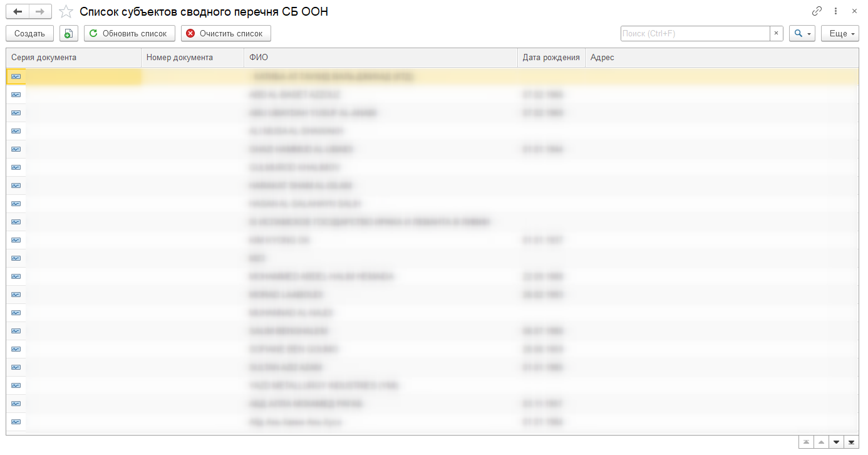Clear the search field with the x
This screenshot has height=455, width=868.
click(777, 33)
